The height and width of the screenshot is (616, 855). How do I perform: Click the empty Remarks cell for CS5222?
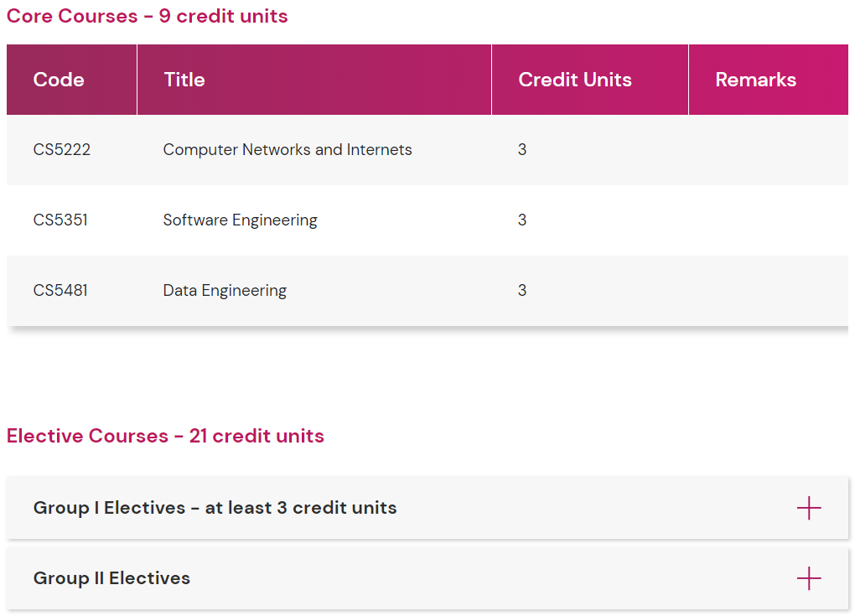point(767,150)
